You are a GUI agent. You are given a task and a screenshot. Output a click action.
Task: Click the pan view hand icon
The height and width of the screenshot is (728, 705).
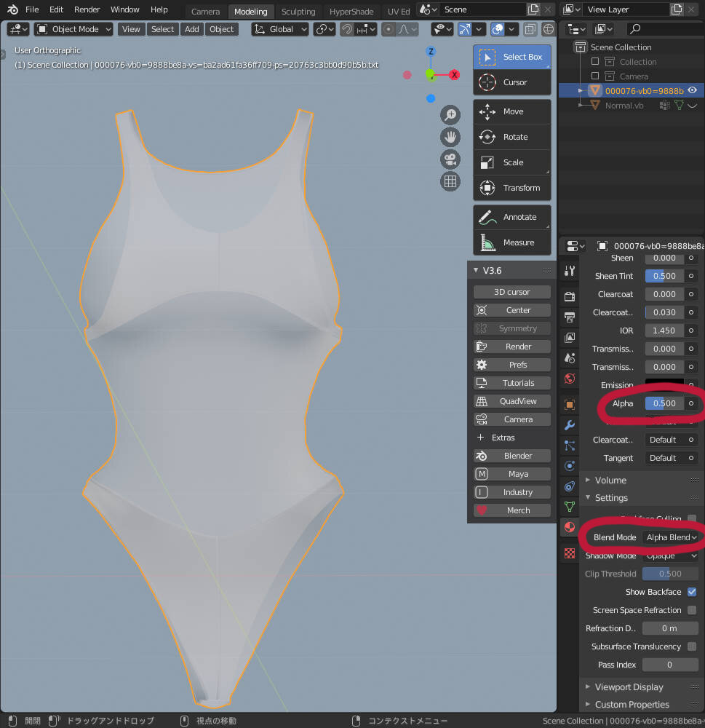point(450,137)
